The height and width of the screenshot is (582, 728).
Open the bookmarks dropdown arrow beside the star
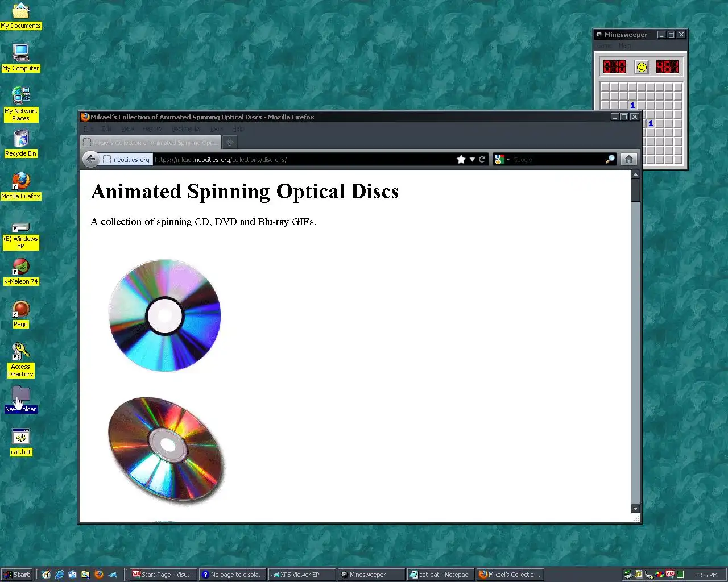pos(472,160)
